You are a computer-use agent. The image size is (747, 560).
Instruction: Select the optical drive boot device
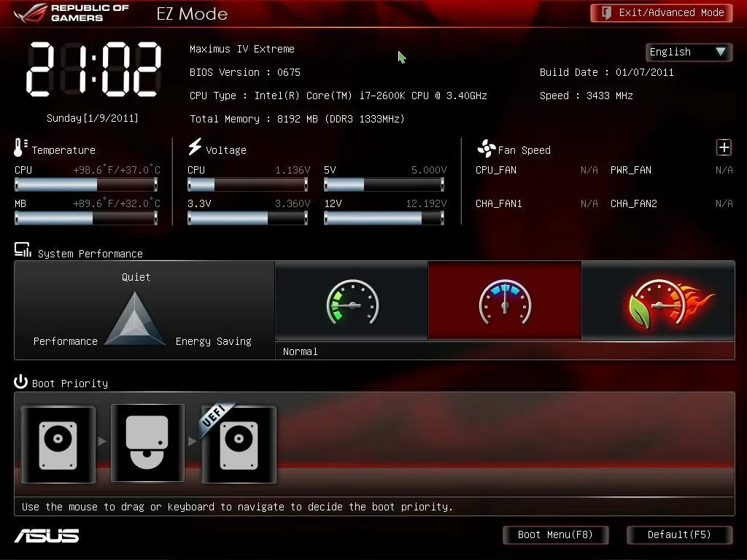tap(147, 443)
